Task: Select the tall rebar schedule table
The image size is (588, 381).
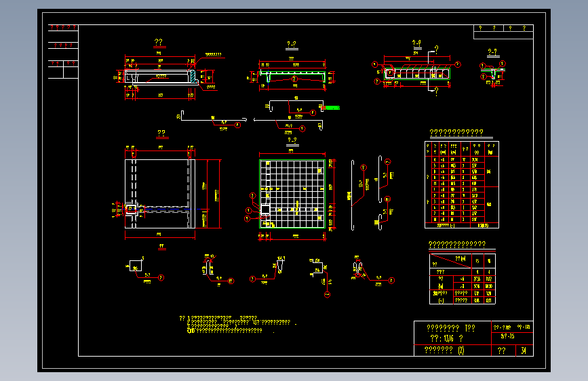Action: [x=462, y=184]
